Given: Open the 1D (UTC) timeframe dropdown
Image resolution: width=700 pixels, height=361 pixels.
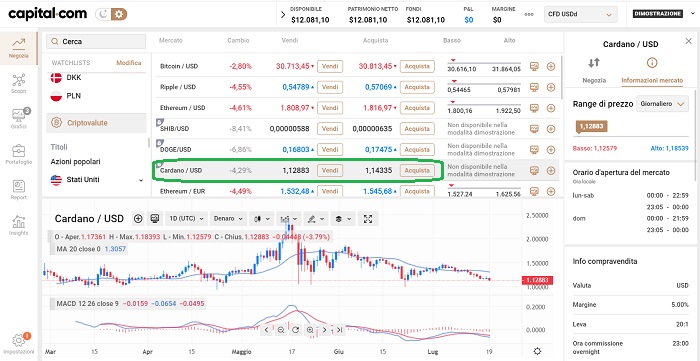Looking at the screenshot, I should pos(186,219).
